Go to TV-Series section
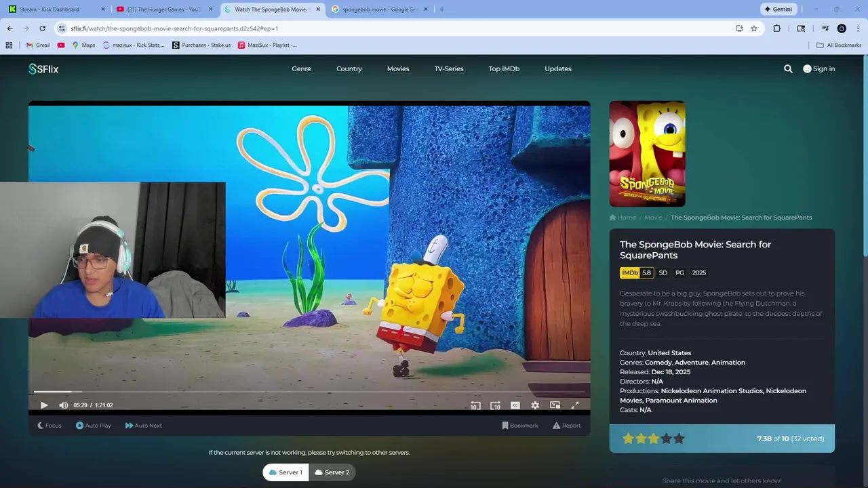This screenshot has height=488, width=868. point(449,68)
